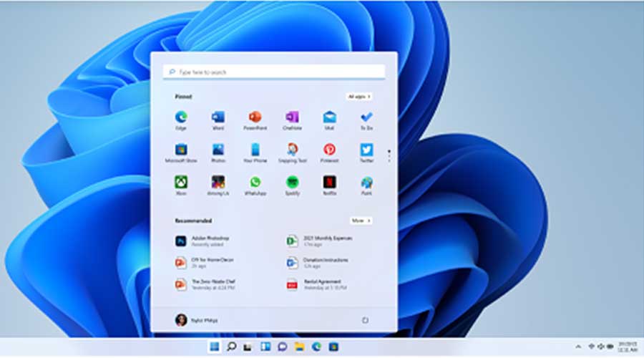Open the To Do app

coord(366,120)
